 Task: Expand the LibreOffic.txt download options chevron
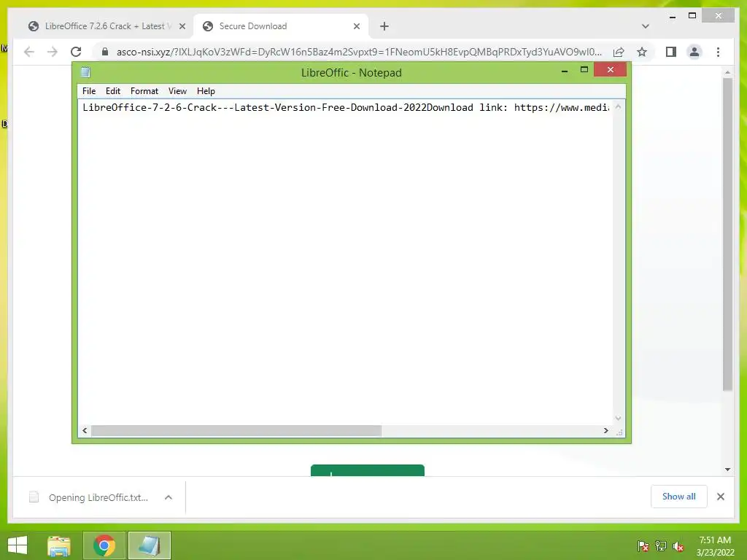point(169,497)
